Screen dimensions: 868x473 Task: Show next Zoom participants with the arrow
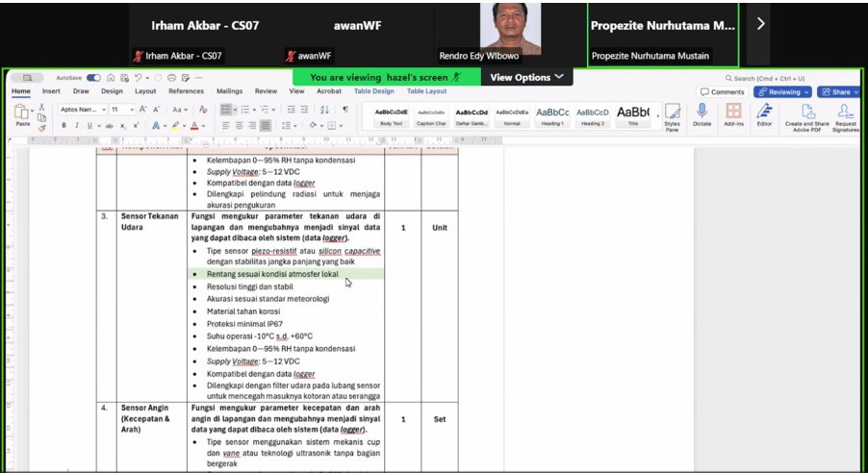coord(760,24)
